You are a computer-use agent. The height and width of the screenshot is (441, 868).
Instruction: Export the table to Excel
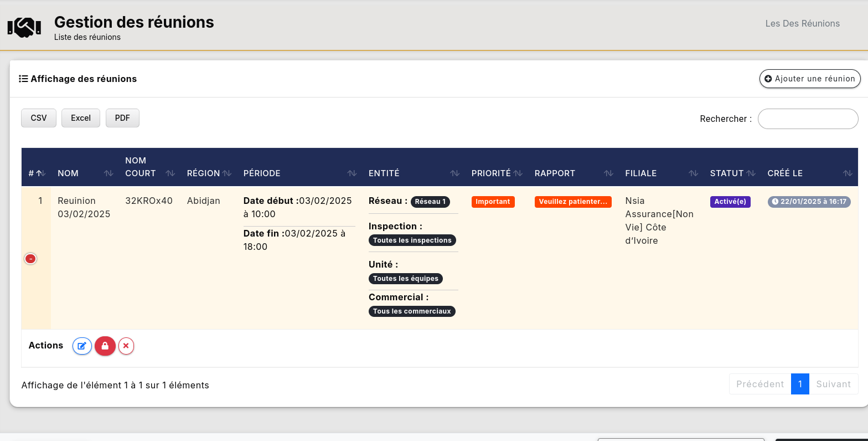(x=81, y=118)
